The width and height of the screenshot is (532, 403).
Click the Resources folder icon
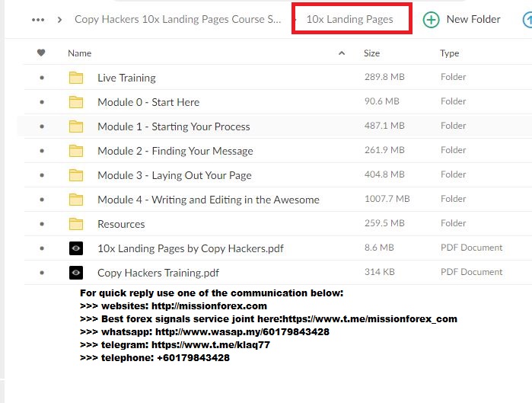[76, 224]
